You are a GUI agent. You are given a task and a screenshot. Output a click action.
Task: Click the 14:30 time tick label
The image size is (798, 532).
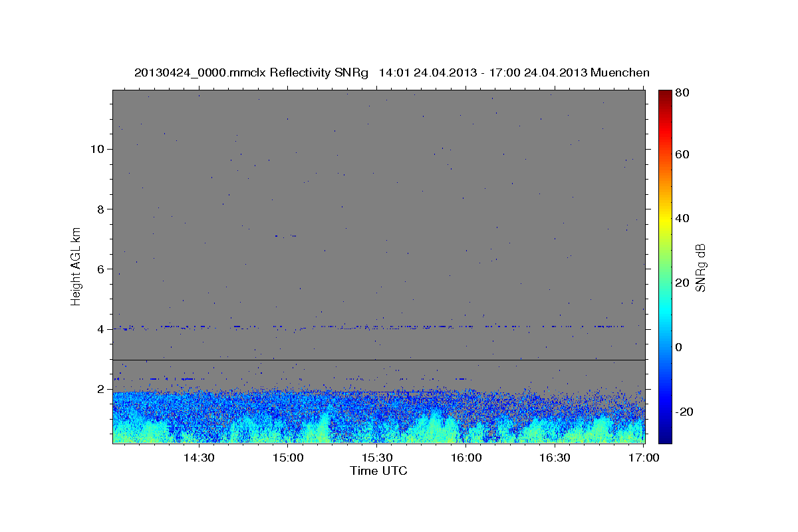point(198,458)
